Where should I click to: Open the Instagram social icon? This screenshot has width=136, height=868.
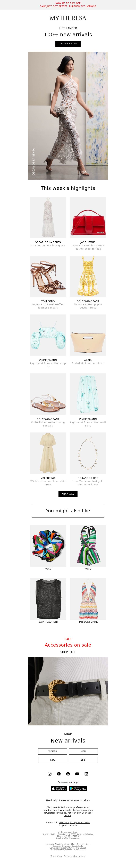pyautogui.click(x=50, y=774)
